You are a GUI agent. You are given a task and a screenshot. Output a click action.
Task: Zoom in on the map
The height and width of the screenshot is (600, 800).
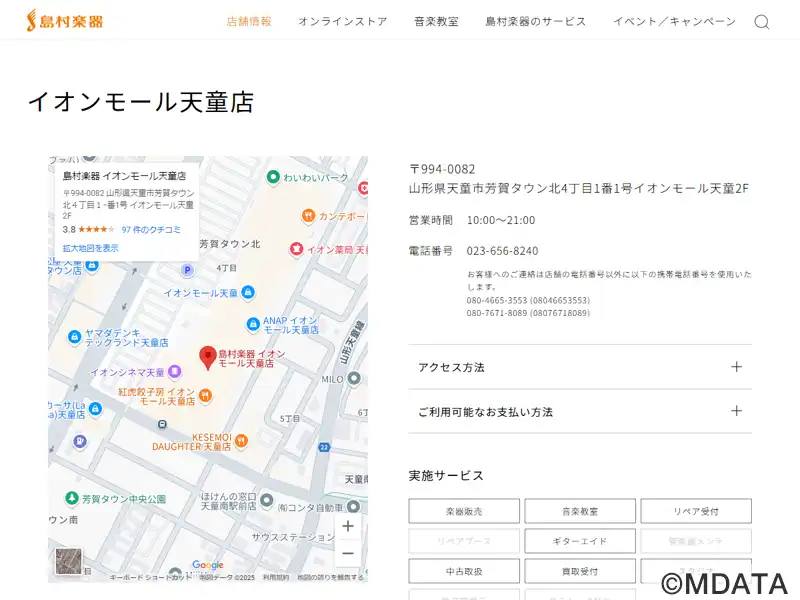[x=348, y=526]
